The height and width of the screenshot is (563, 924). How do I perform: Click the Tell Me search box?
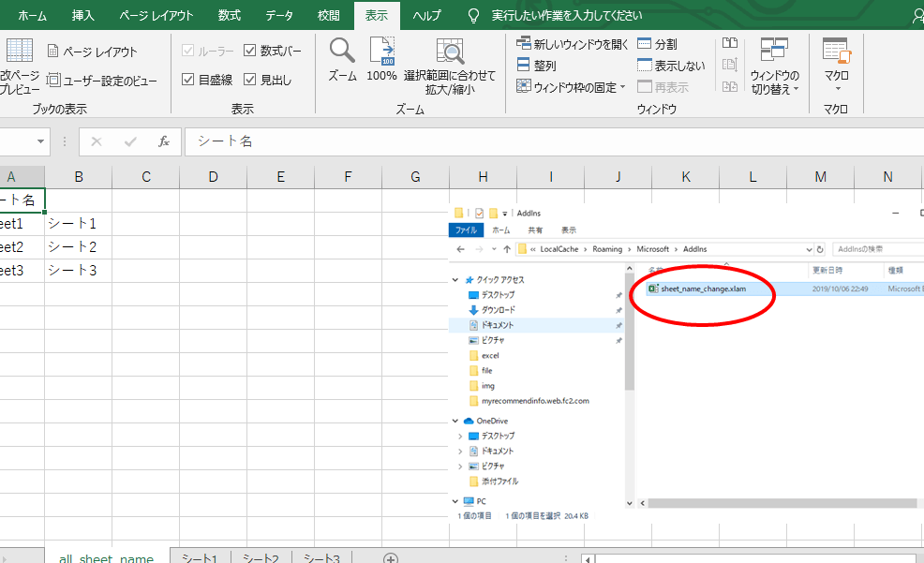click(x=566, y=16)
